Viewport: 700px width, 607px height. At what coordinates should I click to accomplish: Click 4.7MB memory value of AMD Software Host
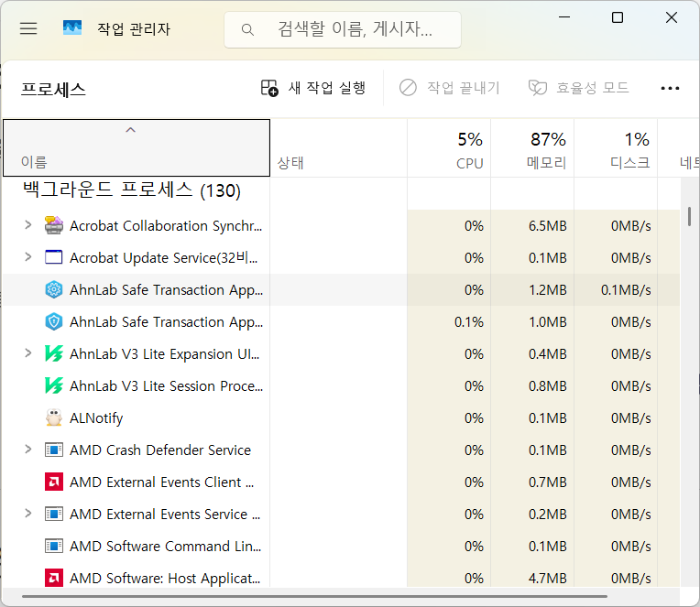click(x=547, y=579)
